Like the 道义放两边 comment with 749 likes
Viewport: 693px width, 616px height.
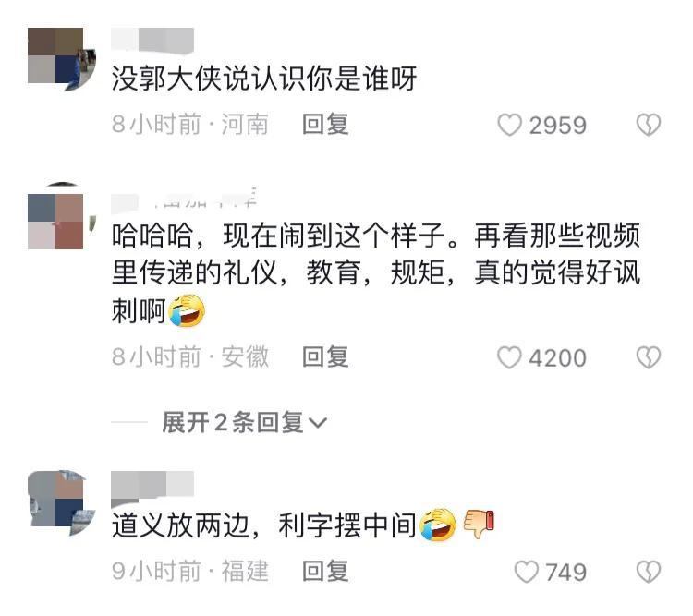[527, 572]
